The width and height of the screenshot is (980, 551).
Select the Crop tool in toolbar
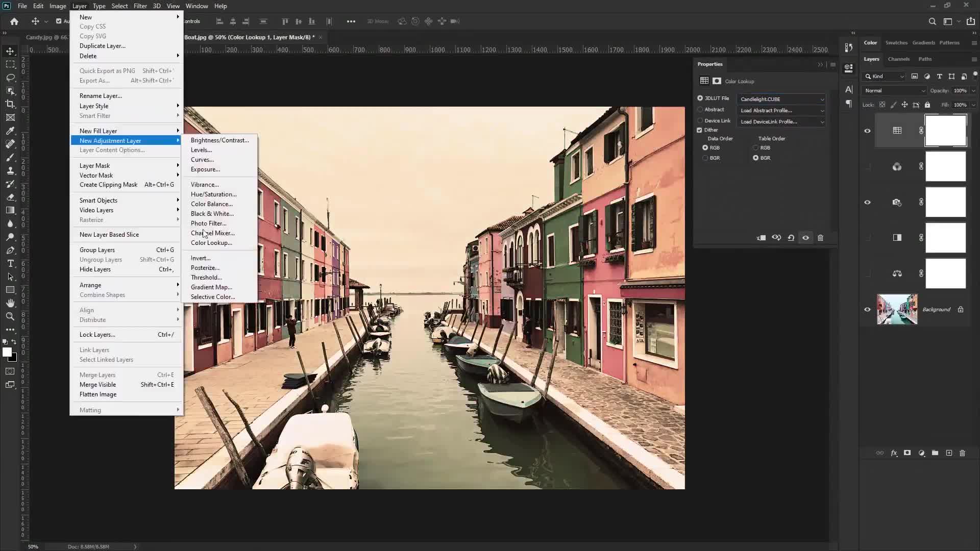[10, 104]
